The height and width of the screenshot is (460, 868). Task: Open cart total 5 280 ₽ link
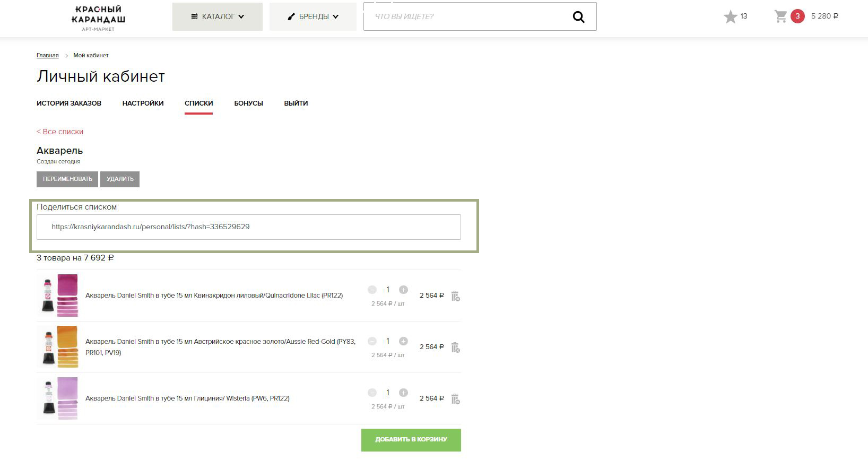pos(824,16)
